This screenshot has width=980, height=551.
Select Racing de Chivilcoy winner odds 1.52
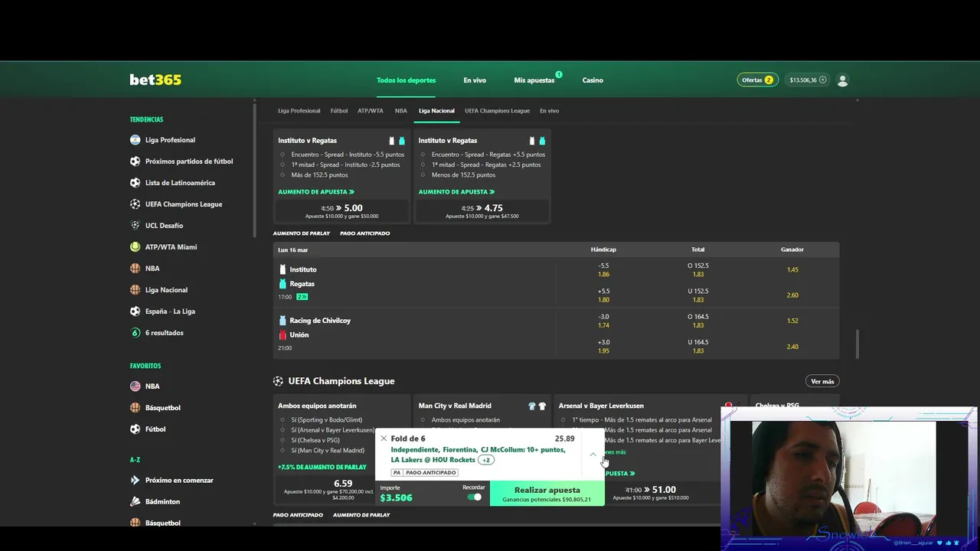(x=792, y=321)
